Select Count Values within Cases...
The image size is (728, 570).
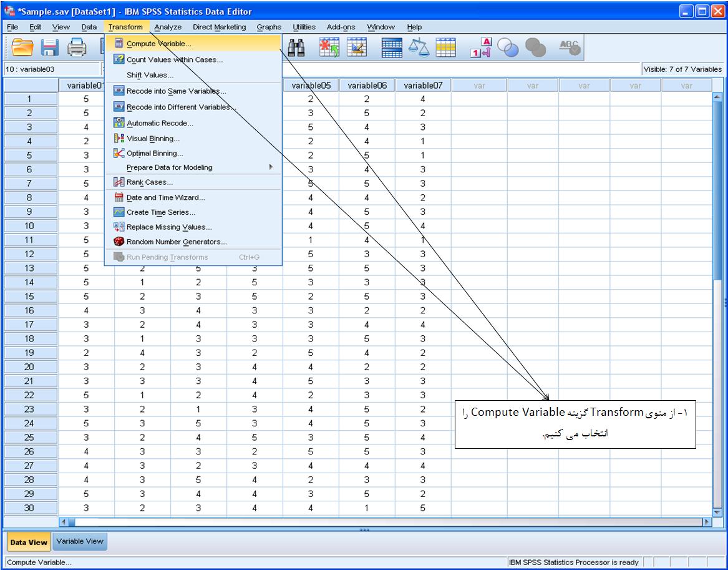[193, 59]
